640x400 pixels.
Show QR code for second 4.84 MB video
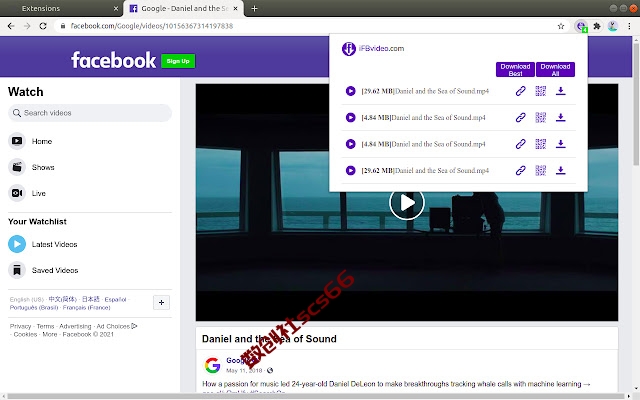540,144
